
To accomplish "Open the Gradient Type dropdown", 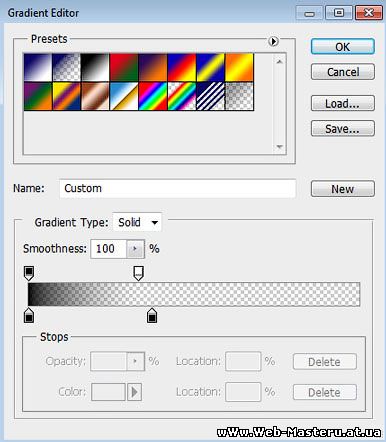I will click(x=137, y=222).
